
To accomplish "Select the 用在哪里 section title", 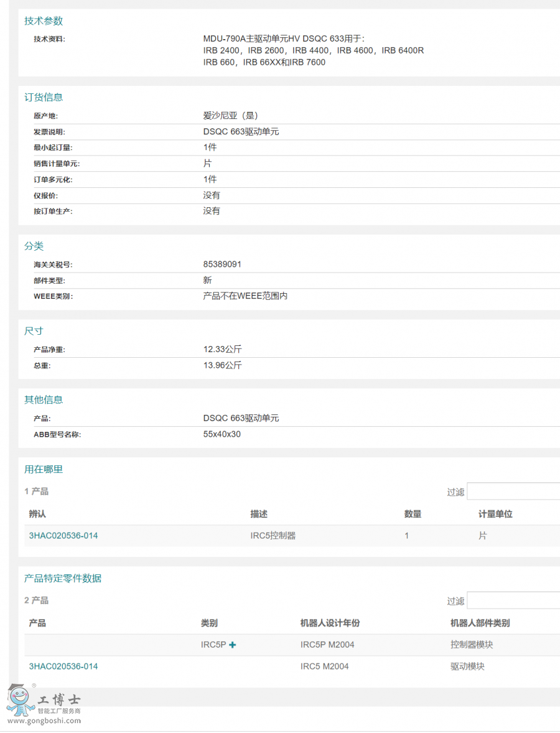I will [x=42, y=469].
